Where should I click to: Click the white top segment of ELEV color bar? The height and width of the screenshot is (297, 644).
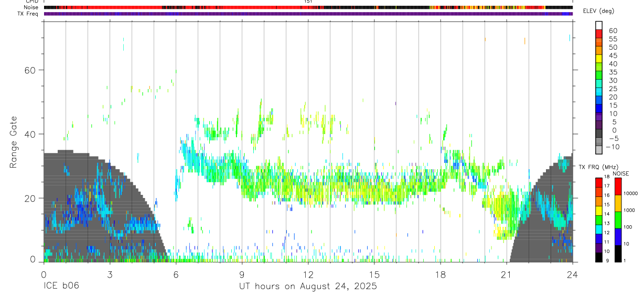(x=599, y=25)
